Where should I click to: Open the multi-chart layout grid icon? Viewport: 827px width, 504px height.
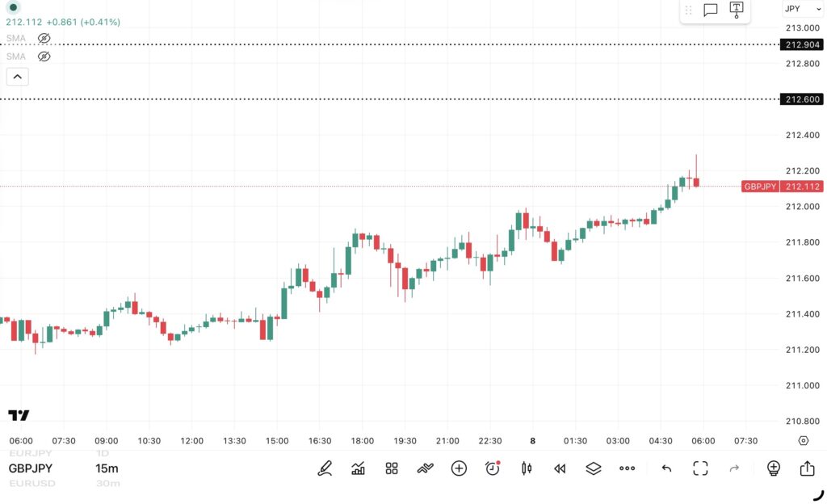tap(391, 468)
